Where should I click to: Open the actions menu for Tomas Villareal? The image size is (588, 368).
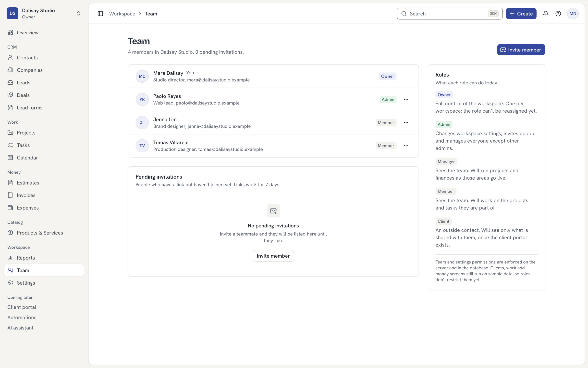[x=406, y=146]
